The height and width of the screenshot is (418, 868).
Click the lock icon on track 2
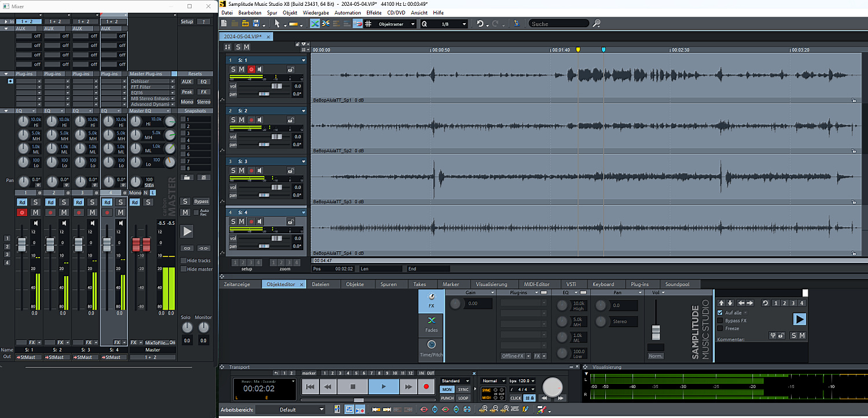coord(290,120)
